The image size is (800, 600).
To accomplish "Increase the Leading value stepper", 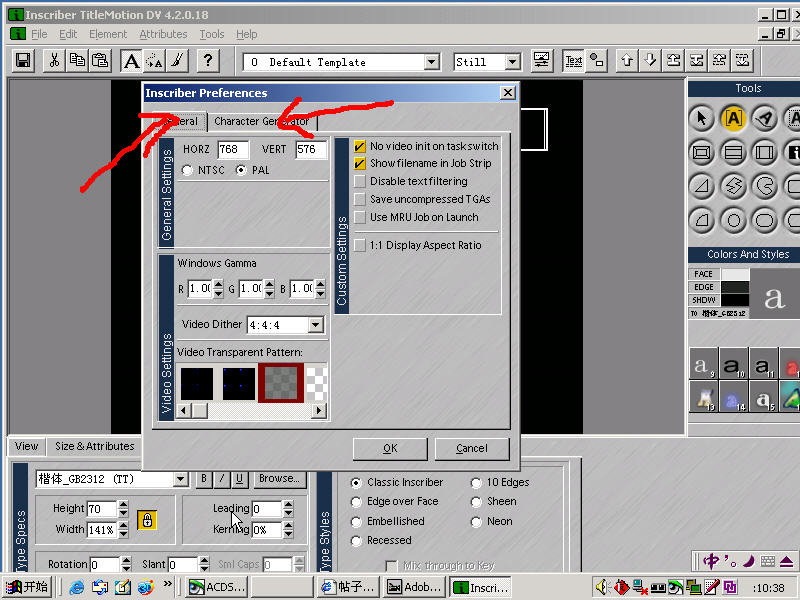I will pyautogui.click(x=288, y=504).
